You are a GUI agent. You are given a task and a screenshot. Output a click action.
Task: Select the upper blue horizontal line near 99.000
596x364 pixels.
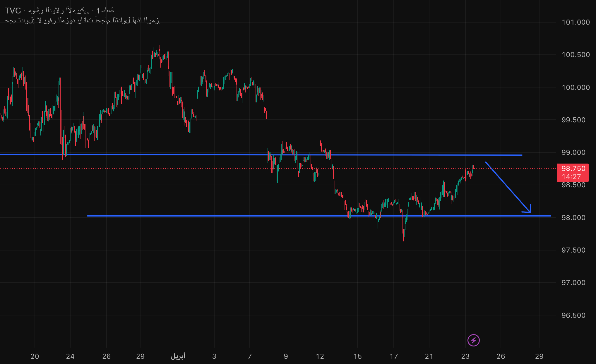176,154
